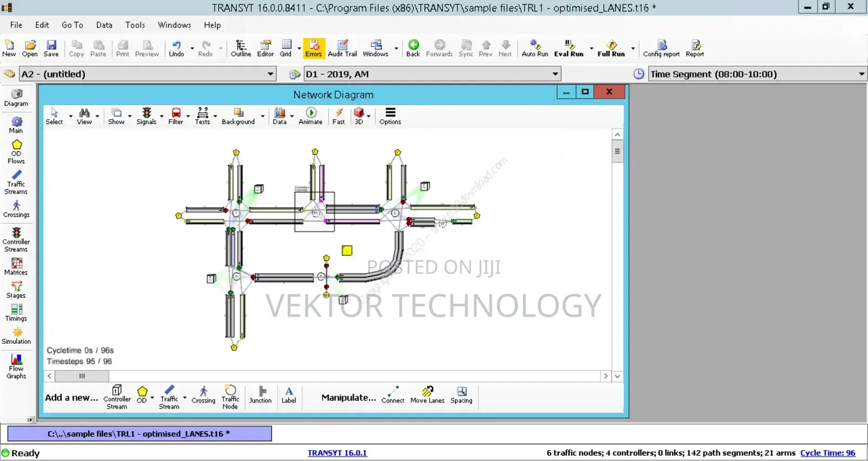Open the Editor tool
The height and width of the screenshot is (461, 868).
[x=265, y=48]
